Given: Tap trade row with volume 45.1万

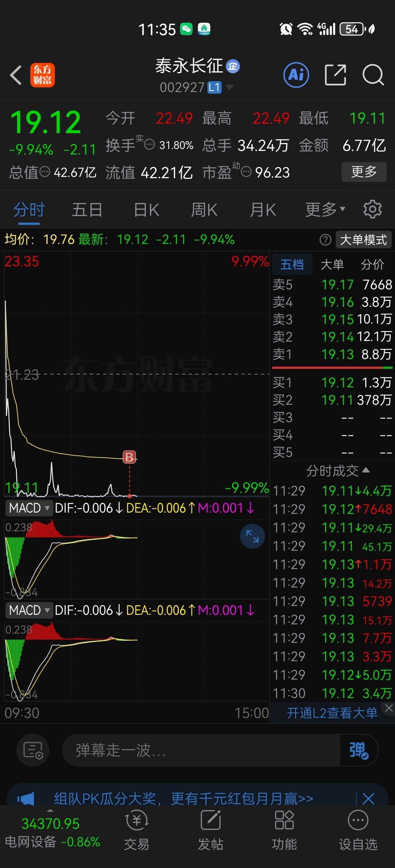Looking at the screenshot, I should coord(332,546).
